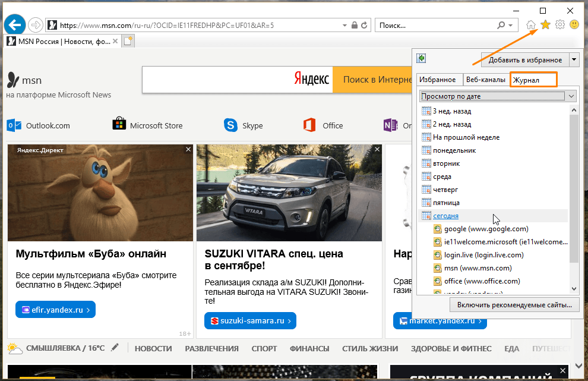The width and height of the screenshot is (588, 381).
Task: Click the google history entry icon
Action: point(437,229)
